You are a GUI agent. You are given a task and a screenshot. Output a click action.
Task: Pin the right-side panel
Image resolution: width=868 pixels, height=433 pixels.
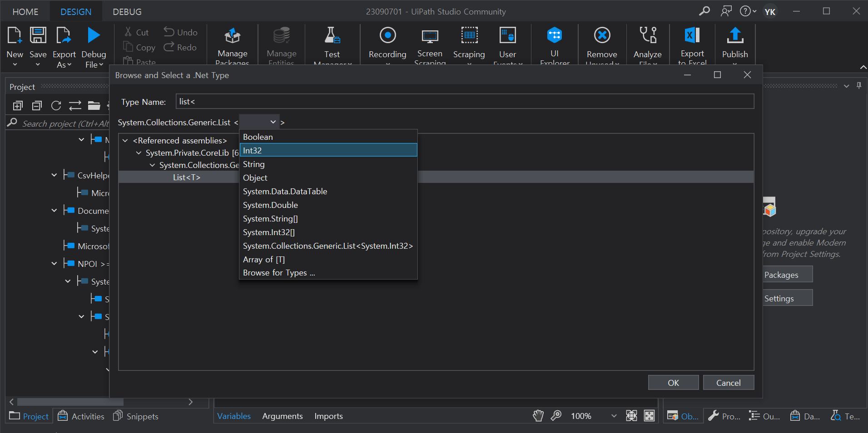click(x=859, y=85)
